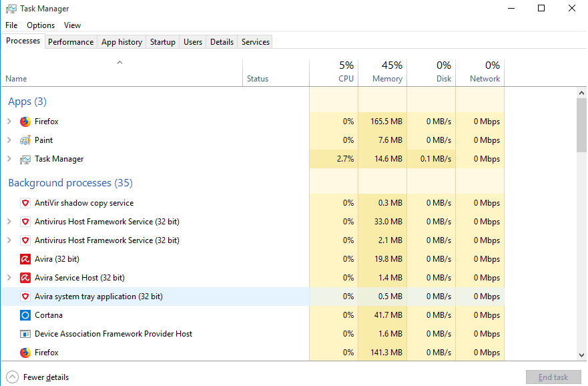588x386 pixels.
Task: Click the Fewer details link
Action: tap(46, 377)
